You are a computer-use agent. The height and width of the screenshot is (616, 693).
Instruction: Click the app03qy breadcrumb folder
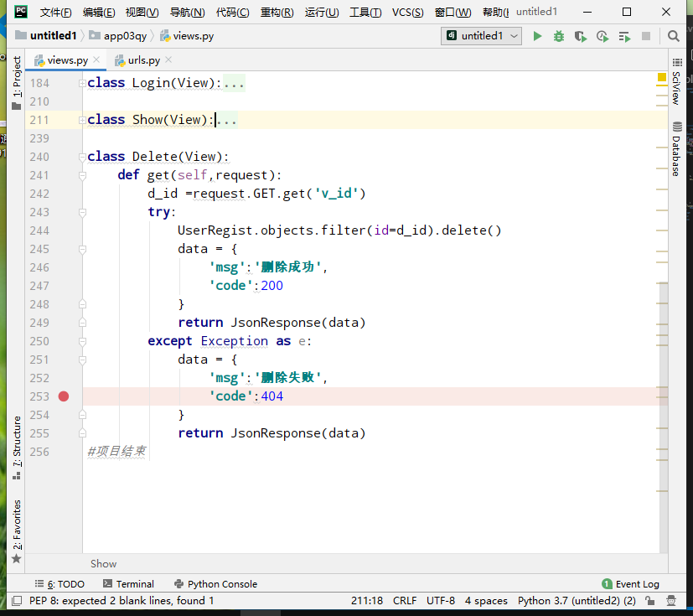tap(123, 36)
